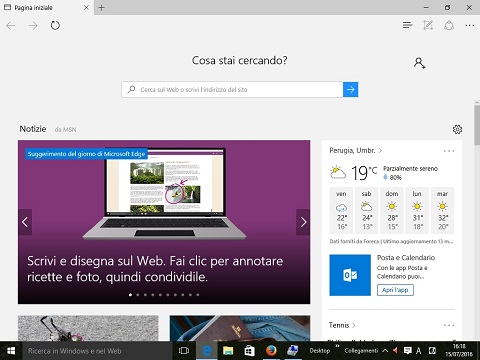Open the app icon right of Firefox
Image resolution: width=480 pixels, height=360 pixels.
click(x=293, y=351)
